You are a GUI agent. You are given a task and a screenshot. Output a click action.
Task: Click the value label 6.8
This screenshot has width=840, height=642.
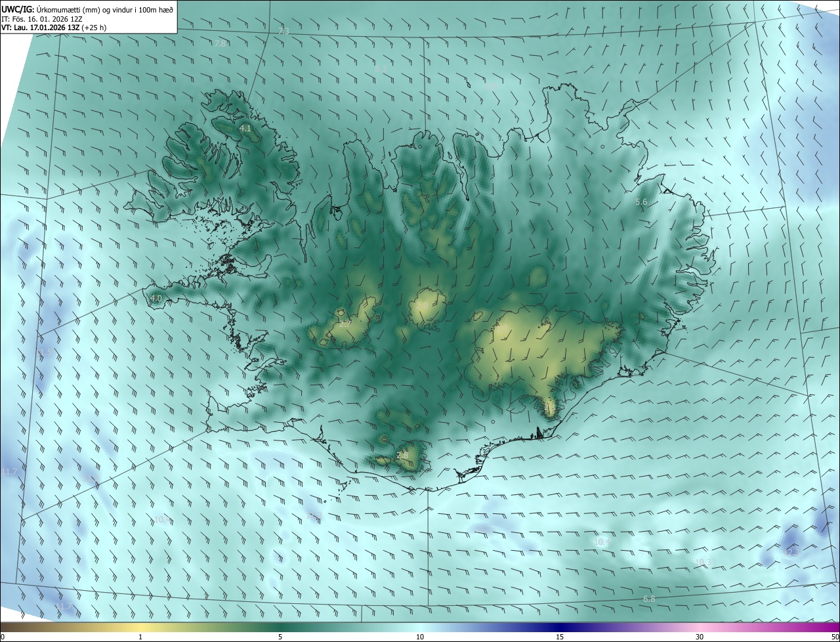[649, 599]
